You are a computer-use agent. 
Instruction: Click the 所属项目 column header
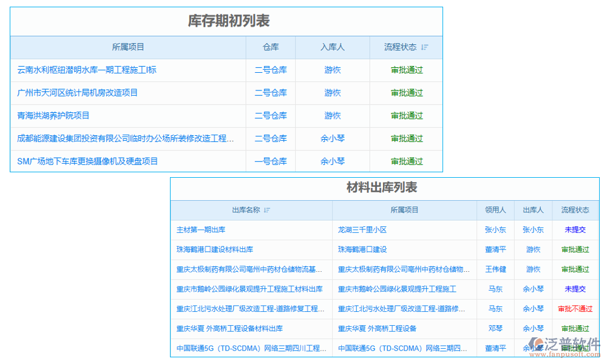pos(128,47)
